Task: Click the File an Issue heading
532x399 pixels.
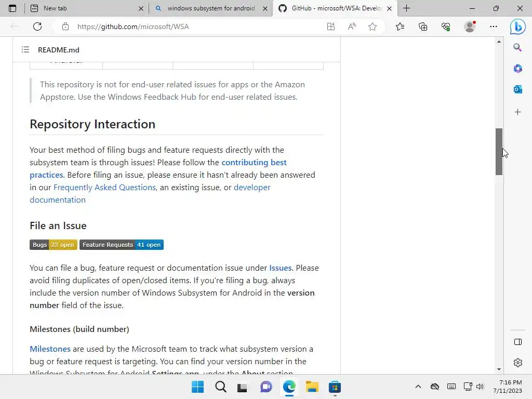Action: click(58, 225)
